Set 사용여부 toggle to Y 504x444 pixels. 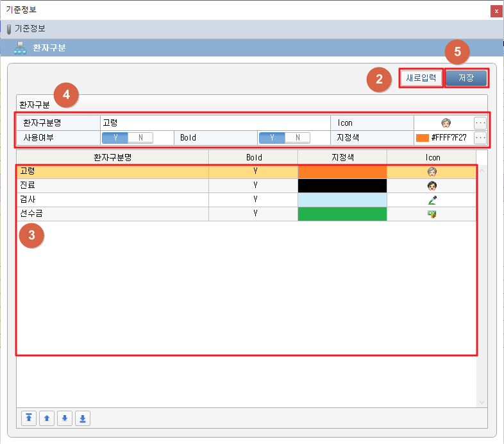pyautogui.click(x=115, y=137)
